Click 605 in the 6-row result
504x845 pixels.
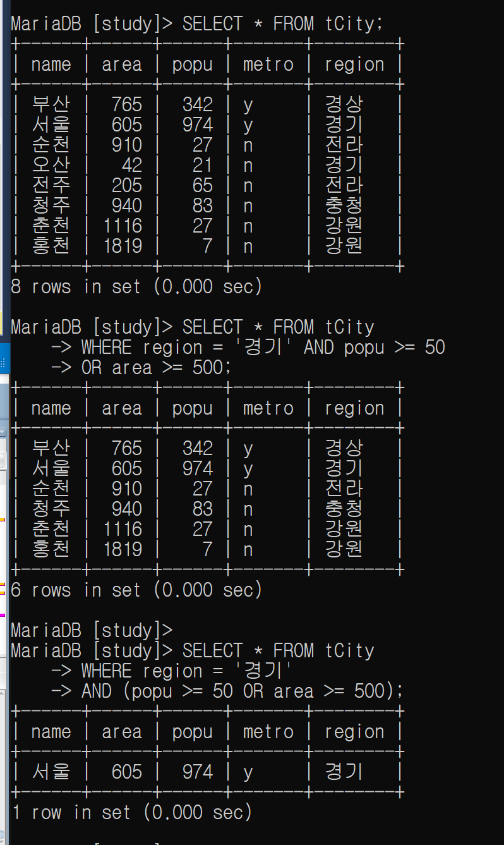pyautogui.click(x=127, y=469)
